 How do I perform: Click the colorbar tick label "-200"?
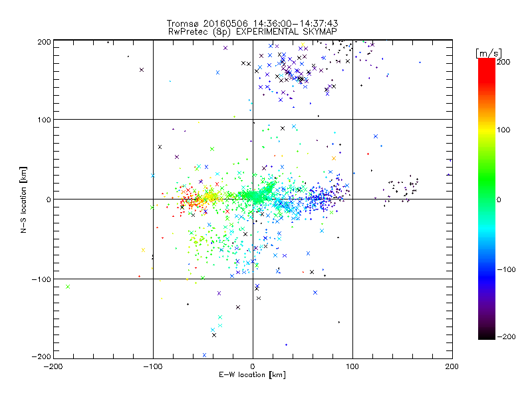click(x=506, y=336)
